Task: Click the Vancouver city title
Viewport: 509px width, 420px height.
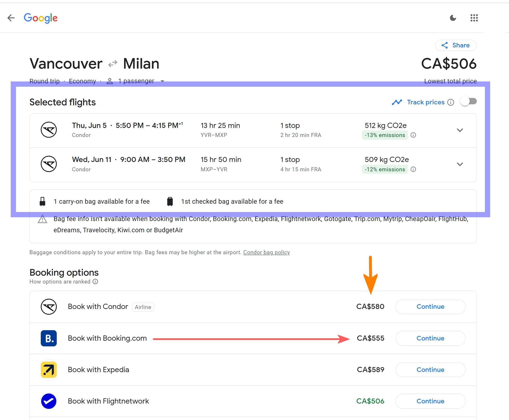Action: (66, 64)
